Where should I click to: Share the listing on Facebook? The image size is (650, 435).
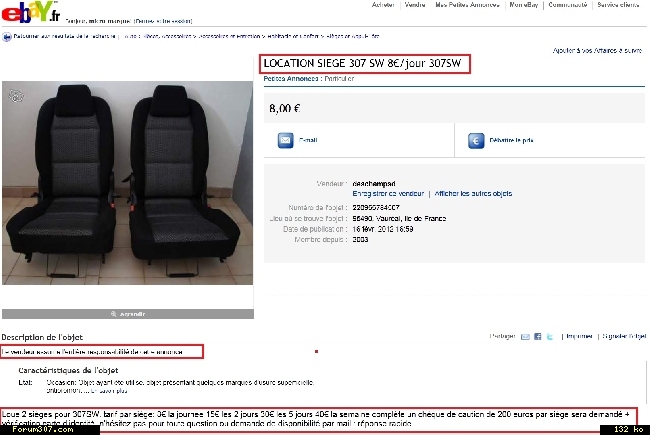coord(538,336)
